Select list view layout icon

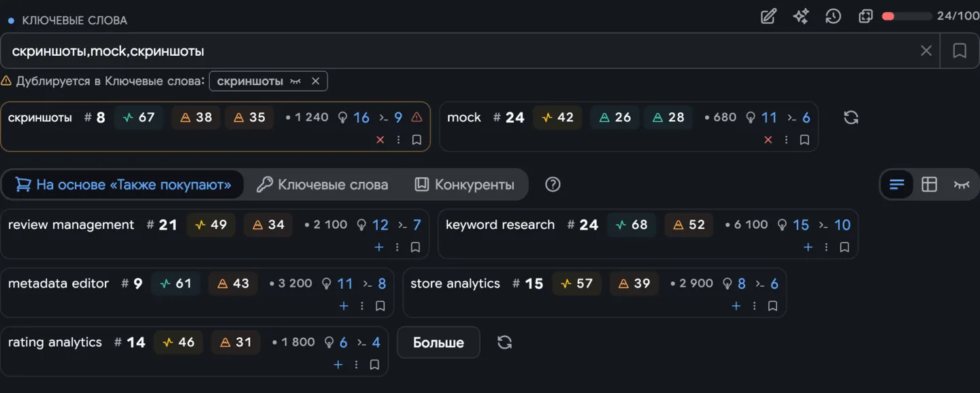coord(897,185)
